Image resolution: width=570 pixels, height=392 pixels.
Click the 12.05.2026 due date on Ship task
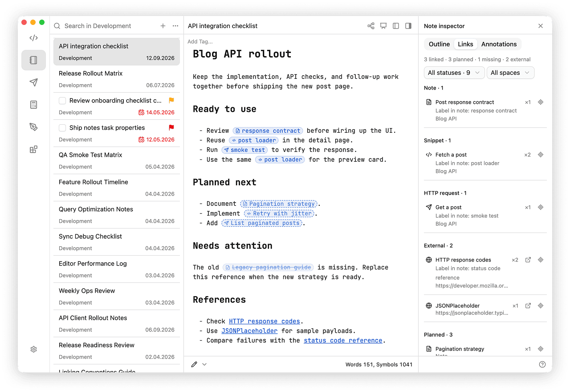[x=156, y=139]
